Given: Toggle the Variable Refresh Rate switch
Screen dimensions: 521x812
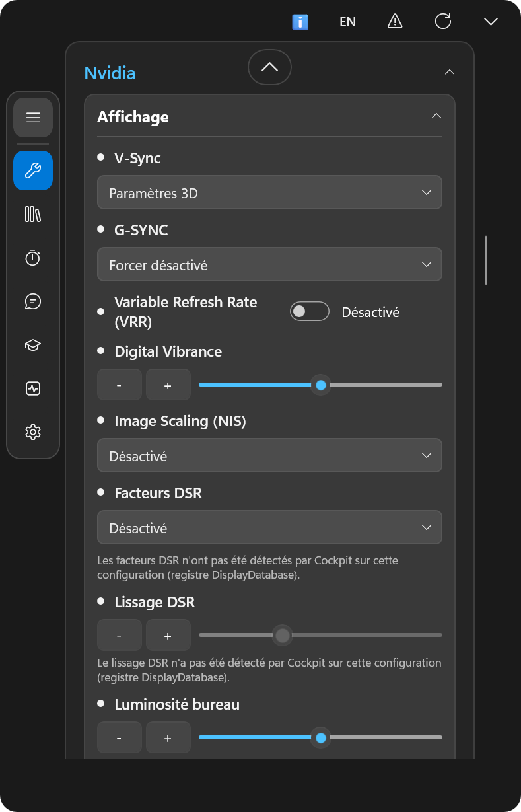Looking at the screenshot, I should 310,311.
